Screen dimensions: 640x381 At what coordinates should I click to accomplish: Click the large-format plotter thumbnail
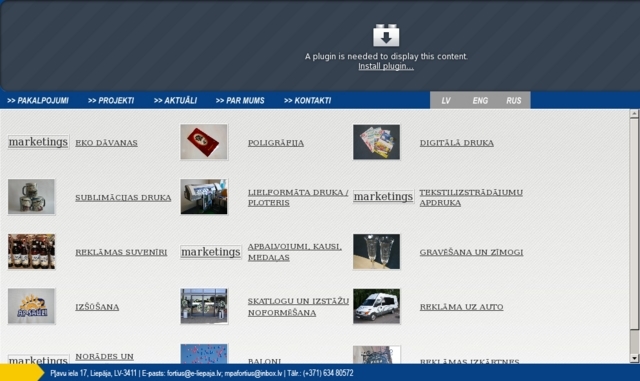click(204, 196)
